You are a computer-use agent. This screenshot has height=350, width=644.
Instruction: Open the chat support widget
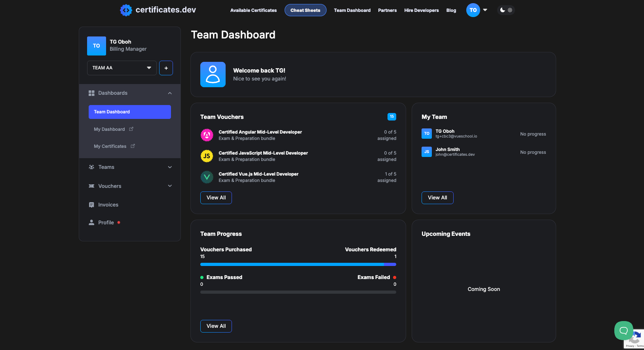coord(623,330)
